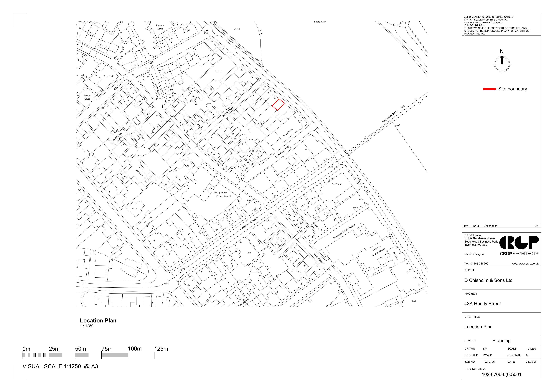Viewport: 554px width, 392px height.
Task: Click the 'MUIRTOWN' street label
Action: [117, 137]
